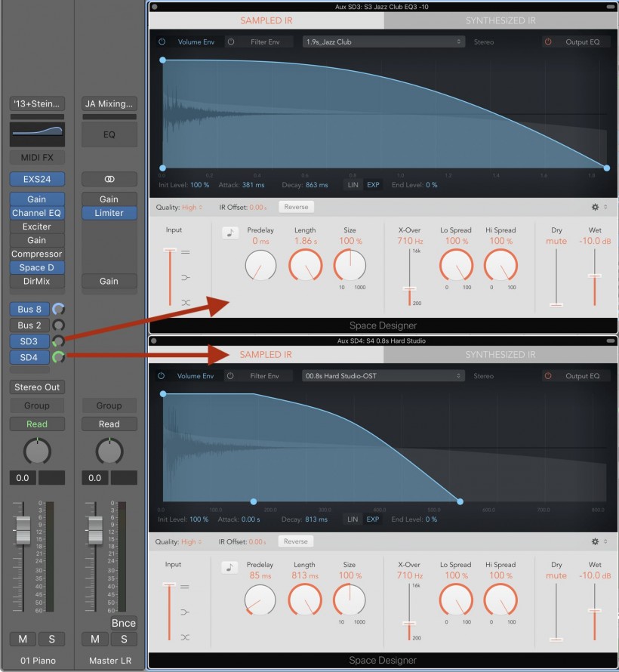Open the 1.9s_Jazz Club IR dropdown
This screenshot has width=619, height=672.
point(383,42)
